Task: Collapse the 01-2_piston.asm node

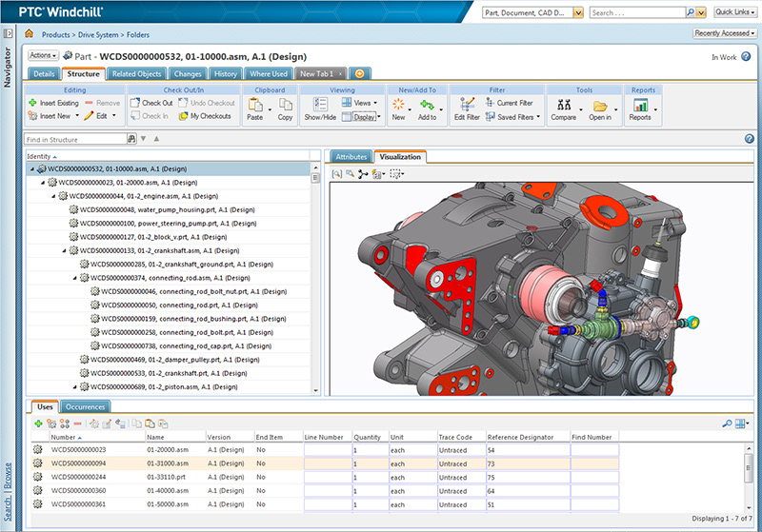Action: click(75, 387)
